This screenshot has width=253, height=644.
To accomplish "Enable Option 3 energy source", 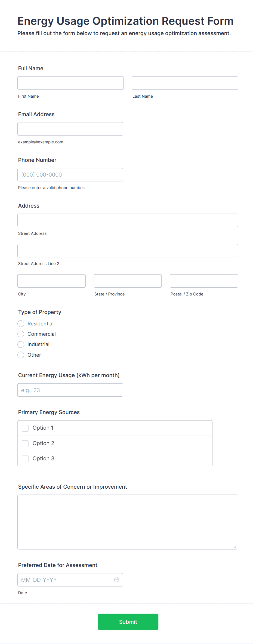I will pyautogui.click(x=25, y=459).
